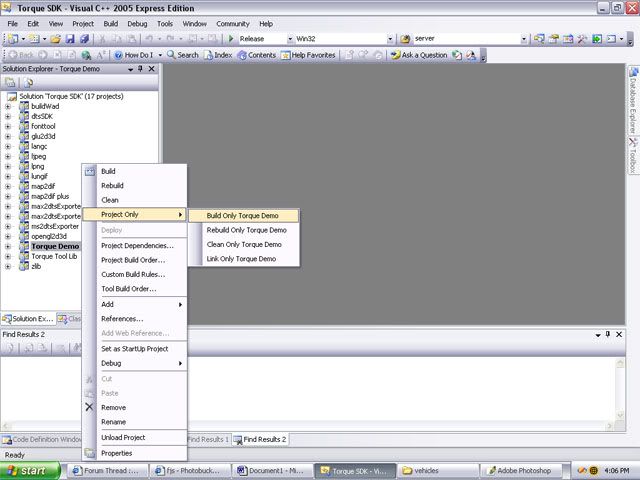Switch to the Find Results 2 tab
The width and height of the screenshot is (640, 480).
pyautogui.click(x=264, y=439)
